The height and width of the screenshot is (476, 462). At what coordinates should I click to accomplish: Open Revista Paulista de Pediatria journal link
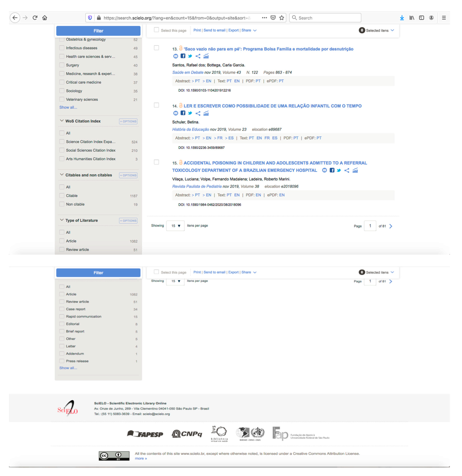pyautogui.click(x=197, y=187)
